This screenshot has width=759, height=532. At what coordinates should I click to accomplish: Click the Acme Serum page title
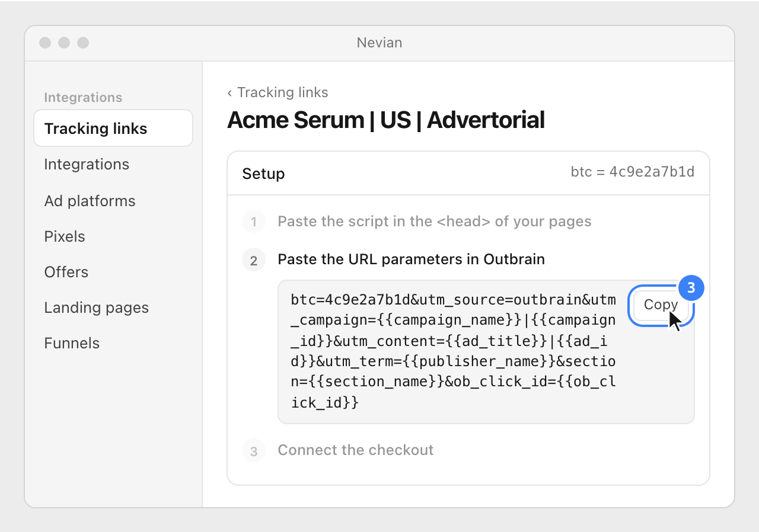pos(385,120)
